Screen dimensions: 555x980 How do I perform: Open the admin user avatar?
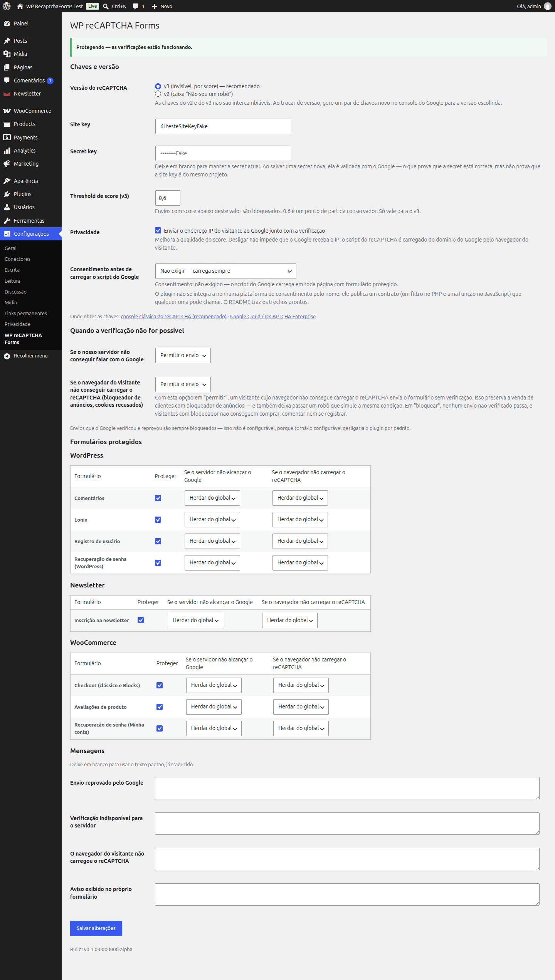[x=547, y=6]
